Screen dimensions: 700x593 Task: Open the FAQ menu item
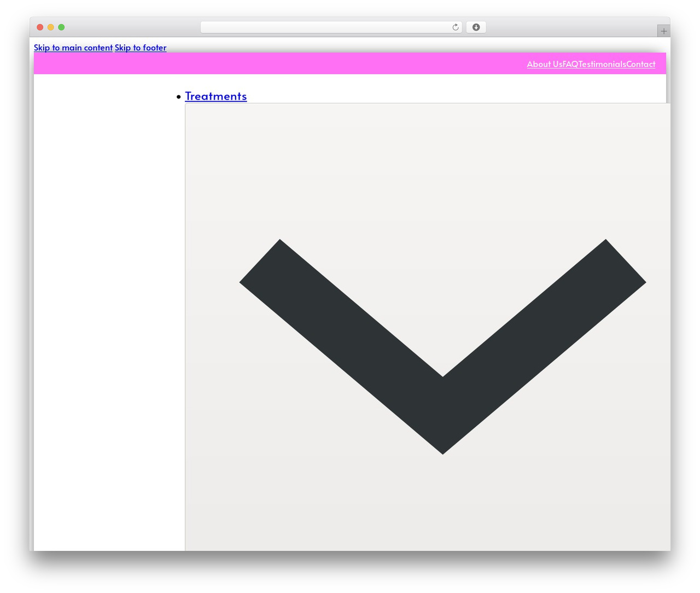click(570, 64)
